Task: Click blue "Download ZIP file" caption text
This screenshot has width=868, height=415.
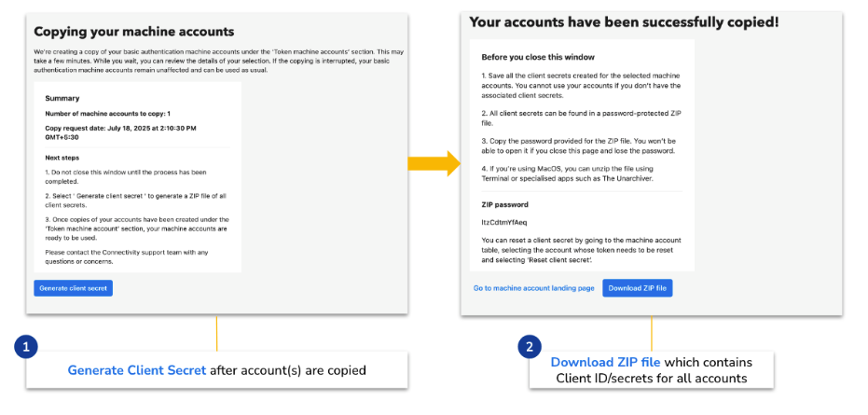Action: (605, 362)
